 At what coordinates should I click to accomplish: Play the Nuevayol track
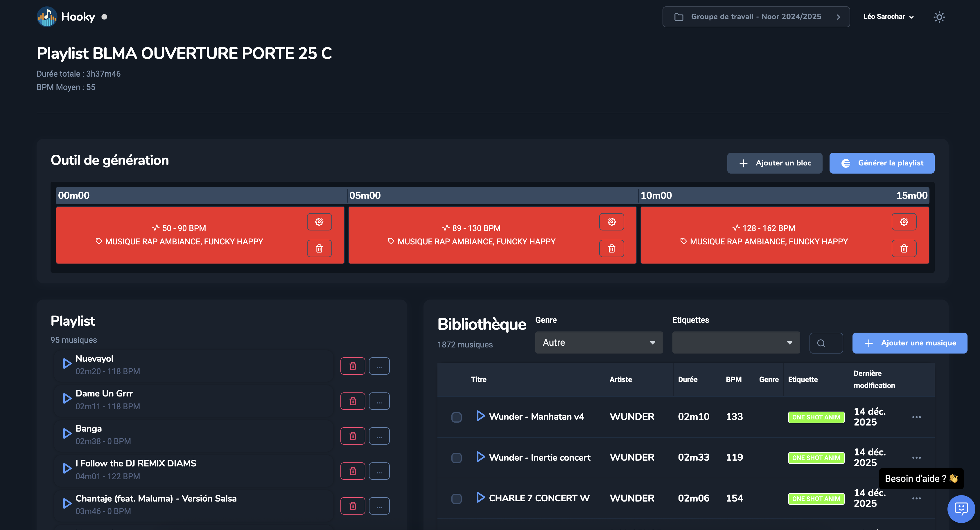click(x=67, y=364)
